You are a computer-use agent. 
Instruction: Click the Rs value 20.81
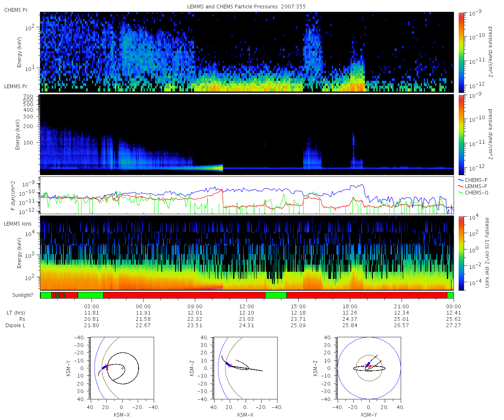click(x=92, y=319)
